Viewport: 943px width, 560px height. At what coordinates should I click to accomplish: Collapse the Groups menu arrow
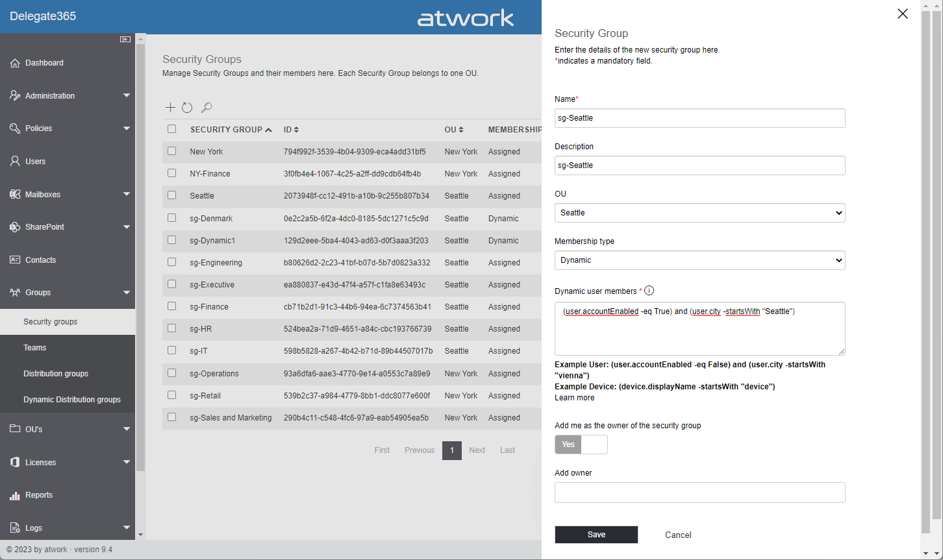127,293
